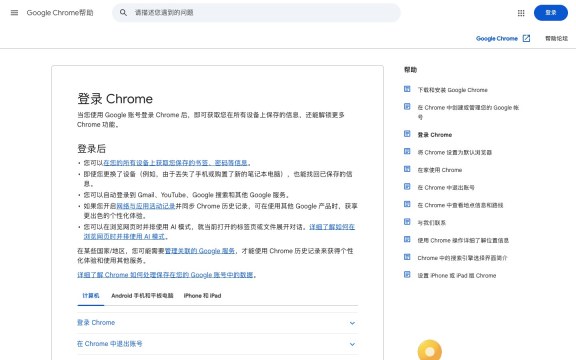Expand the 在 Chrome 中退出账号 section chevron
The height and width of the screenshot is (360, 576).
pos(352,344)
